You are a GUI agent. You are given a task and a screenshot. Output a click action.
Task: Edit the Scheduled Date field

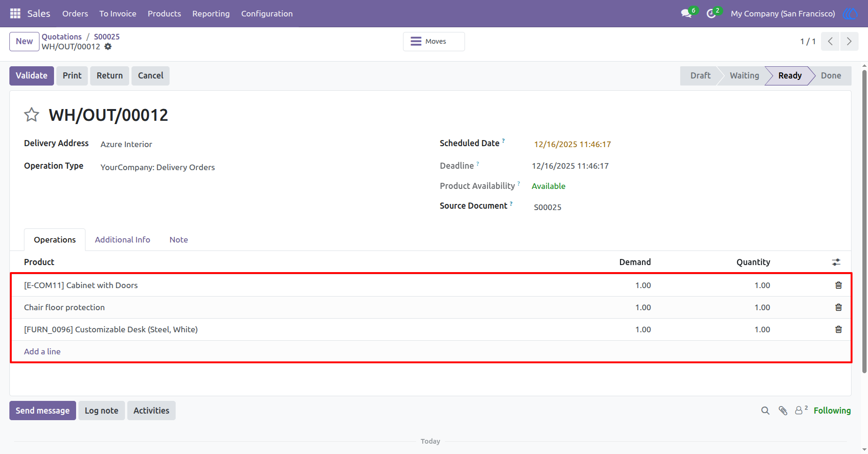coord(572,144)
